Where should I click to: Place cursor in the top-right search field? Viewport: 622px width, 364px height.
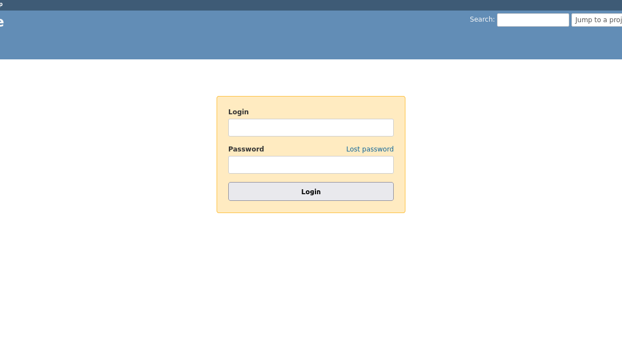(x=533, y=20)
